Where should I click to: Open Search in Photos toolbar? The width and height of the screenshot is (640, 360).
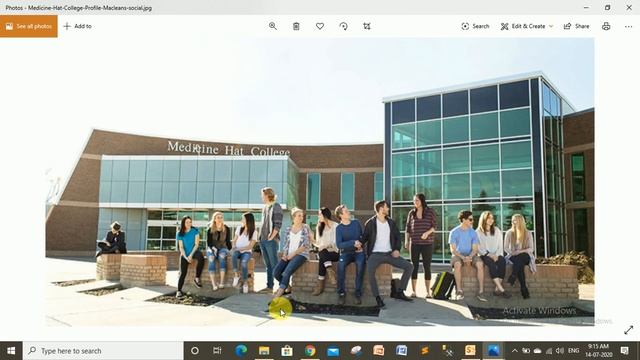pos(475,26)
